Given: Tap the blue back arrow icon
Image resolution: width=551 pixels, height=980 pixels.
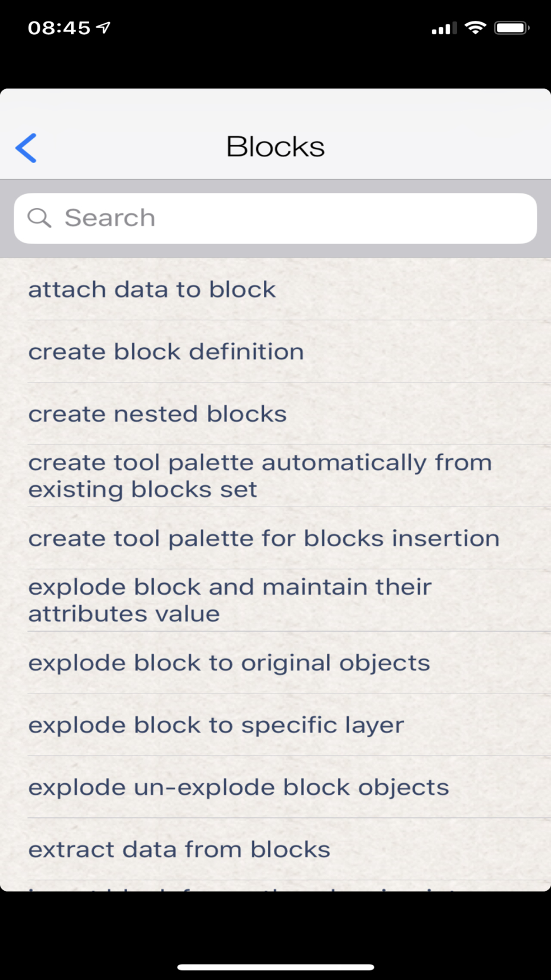Looking at the screenshot, I should (x=26, y=148).
